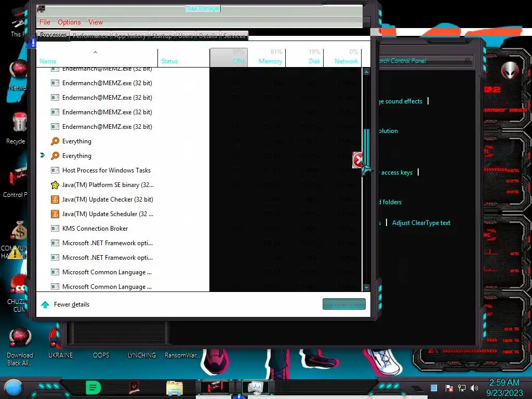Switch to Task Manager taskbar button

click(256, 387)
